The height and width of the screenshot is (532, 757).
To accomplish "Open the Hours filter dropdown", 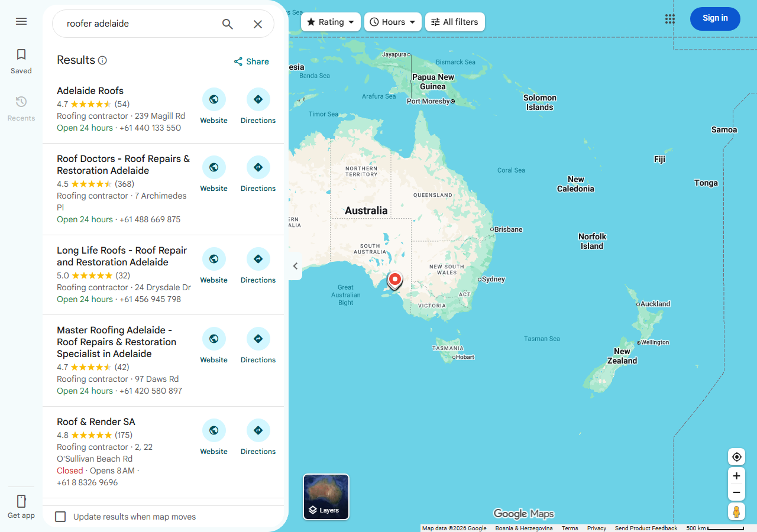I will (393, 22).
